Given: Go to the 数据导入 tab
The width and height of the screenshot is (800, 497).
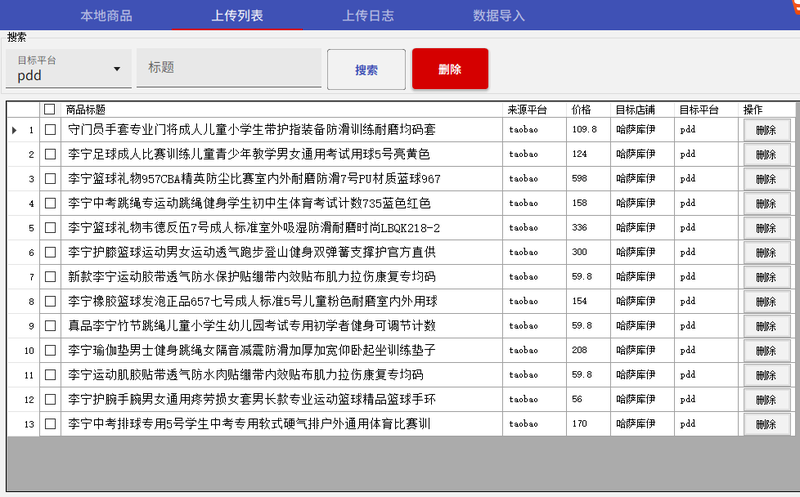Looking at the screenshot, I should tap(499, 16).
